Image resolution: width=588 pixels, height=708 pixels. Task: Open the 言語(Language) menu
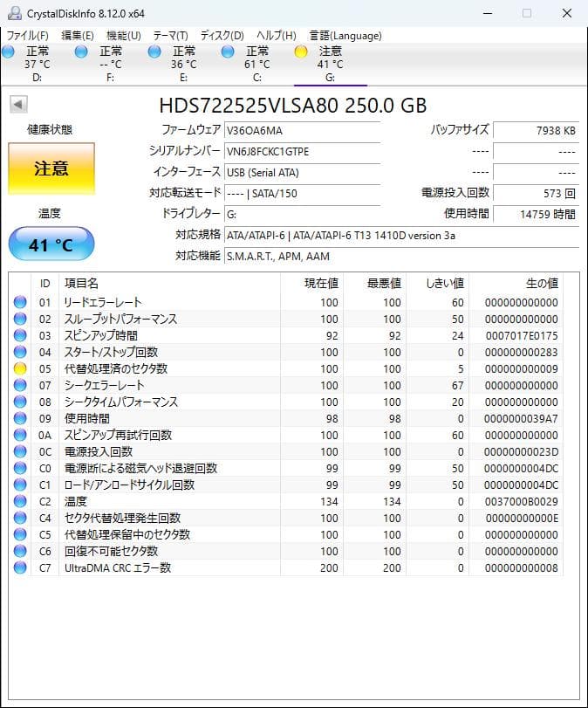pyautogui.click(x=345, y=36)
